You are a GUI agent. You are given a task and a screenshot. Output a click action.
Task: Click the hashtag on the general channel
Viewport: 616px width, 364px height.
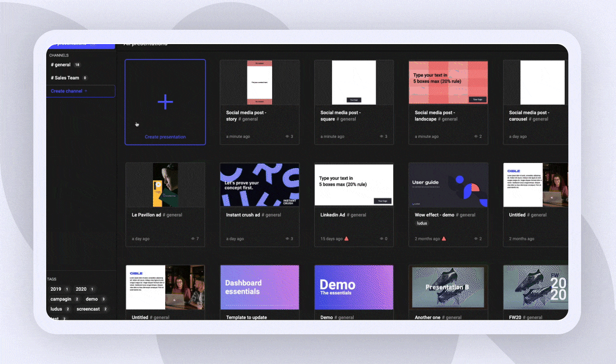point(53,65)
